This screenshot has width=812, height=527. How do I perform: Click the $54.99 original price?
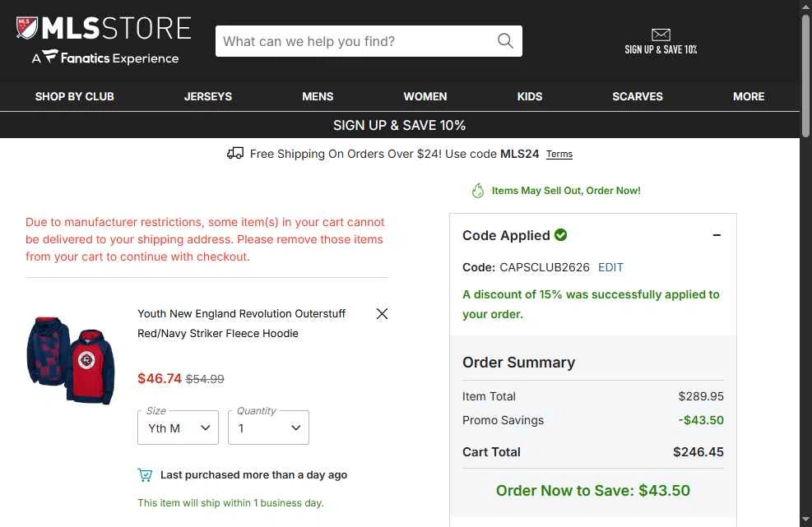(205, 379)
